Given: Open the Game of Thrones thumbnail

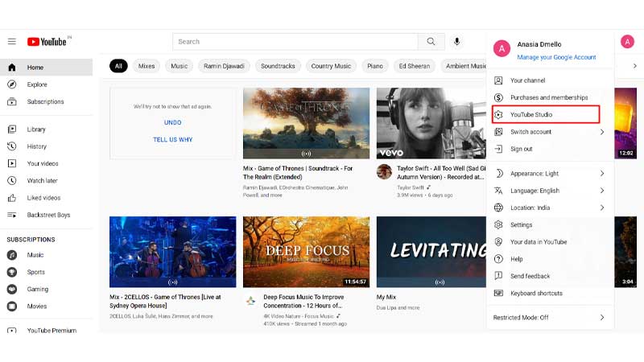Looking at the screenshot, I should click(306, 123).
